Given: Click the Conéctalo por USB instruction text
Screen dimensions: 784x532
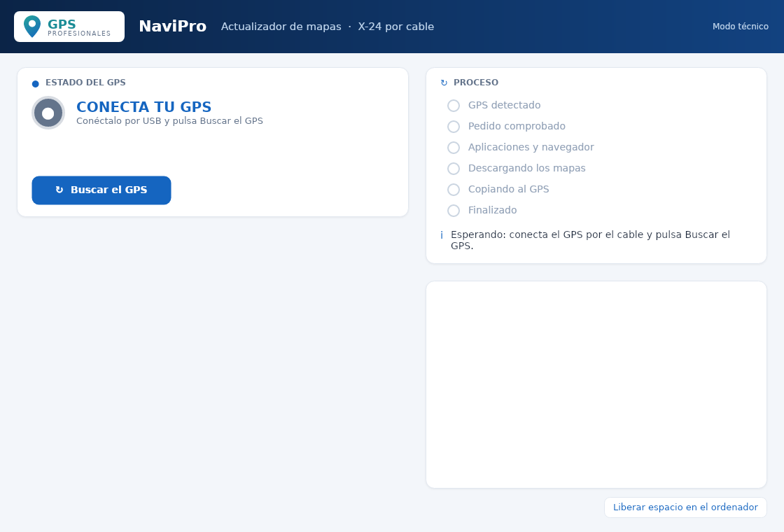Looking at the screenshot, I should (169, 121).
